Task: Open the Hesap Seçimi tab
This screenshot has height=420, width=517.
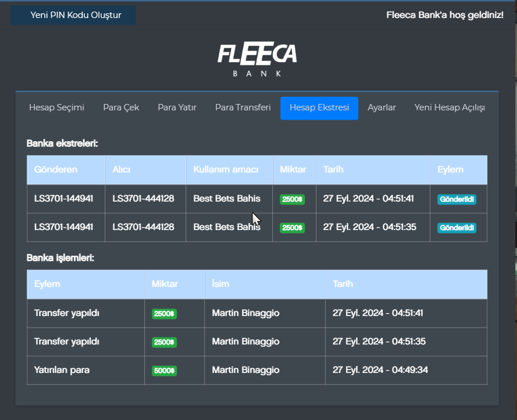Action: [56, 107]
